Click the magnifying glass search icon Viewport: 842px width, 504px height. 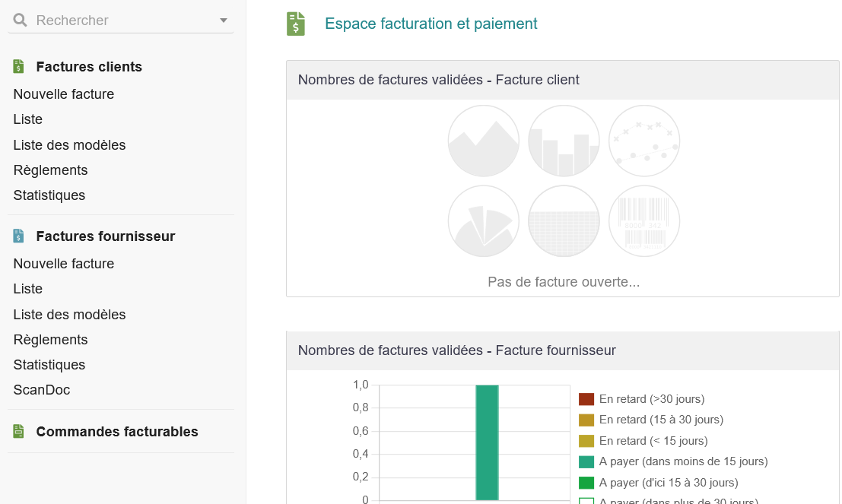(21, 21)
